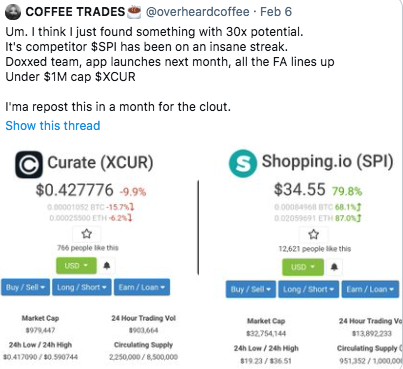403x369 pixels.
Task: Expand Curate's Earn / Loan dropdown
Action: [x=142, y=287]
